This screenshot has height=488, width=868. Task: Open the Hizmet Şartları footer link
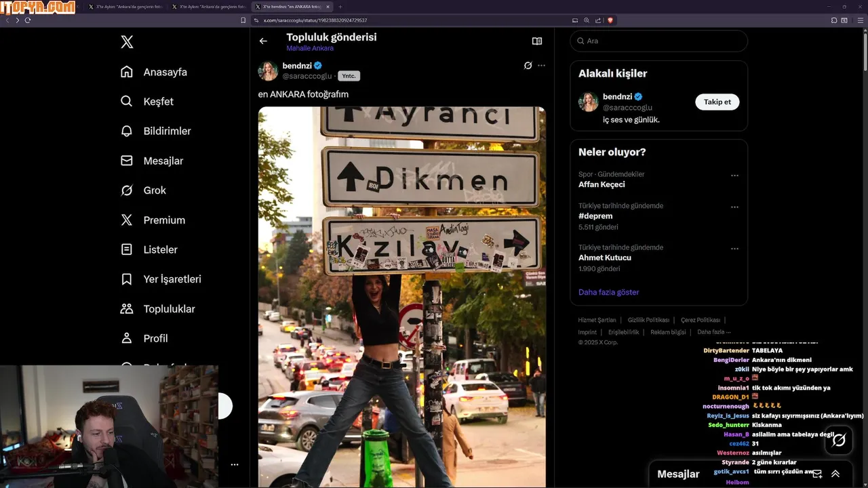pyautogui.click(x=597, y=320)
